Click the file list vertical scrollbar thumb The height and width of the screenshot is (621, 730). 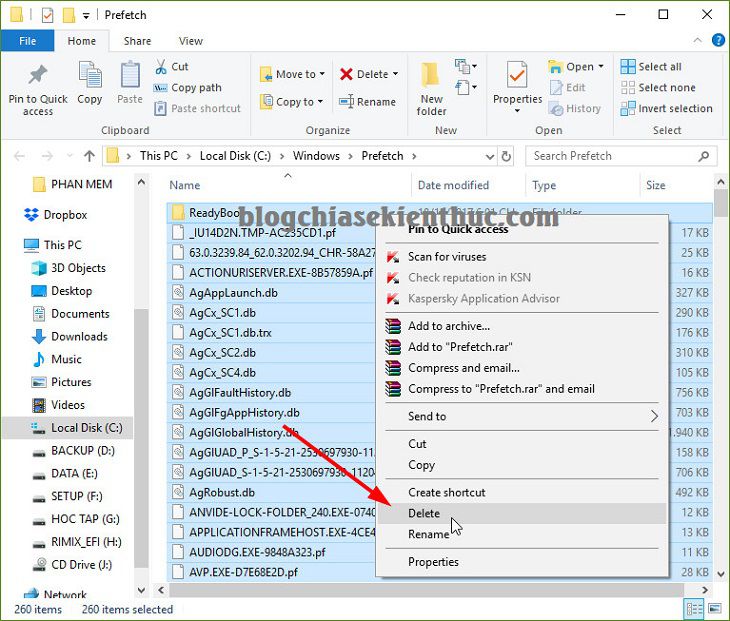[x=720, y=203]
